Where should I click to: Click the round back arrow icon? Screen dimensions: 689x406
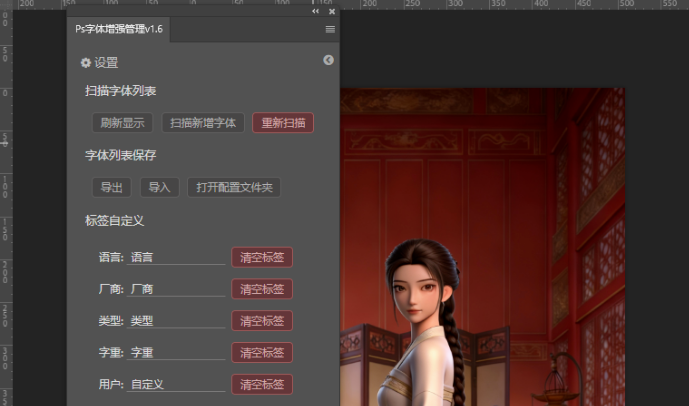[x=328, y=61]
